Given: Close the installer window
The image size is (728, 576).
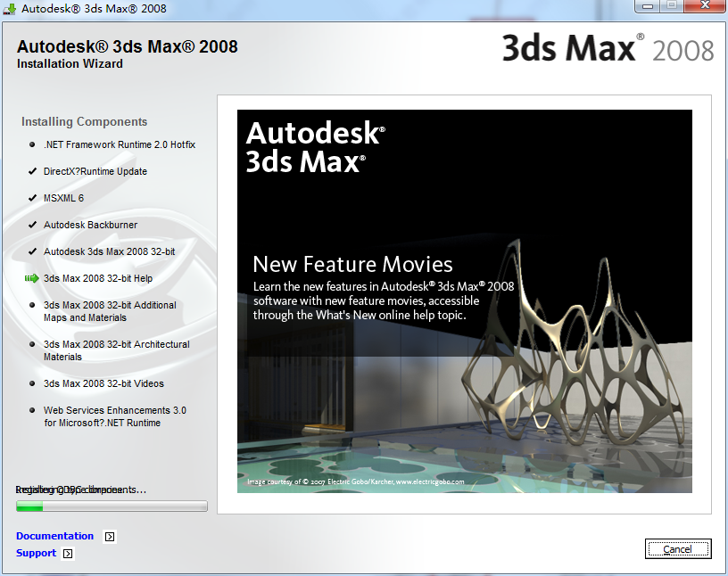Looking at the screenshot, I should (x=704, y=5).
